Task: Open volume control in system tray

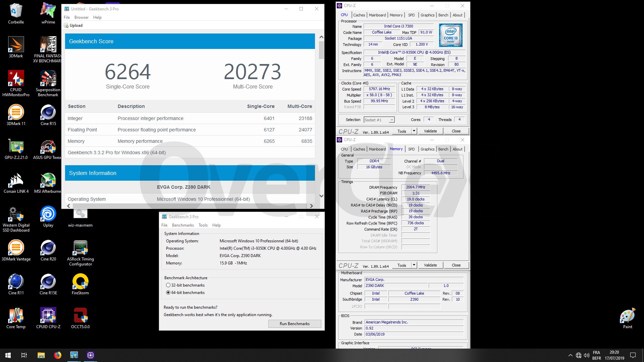Action: click(587, 355)
